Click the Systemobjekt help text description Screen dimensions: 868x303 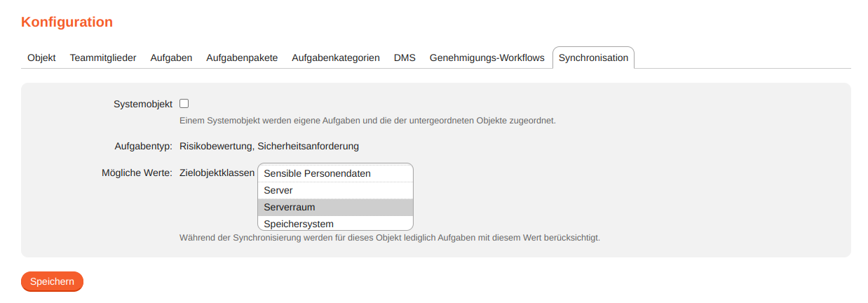367,120
